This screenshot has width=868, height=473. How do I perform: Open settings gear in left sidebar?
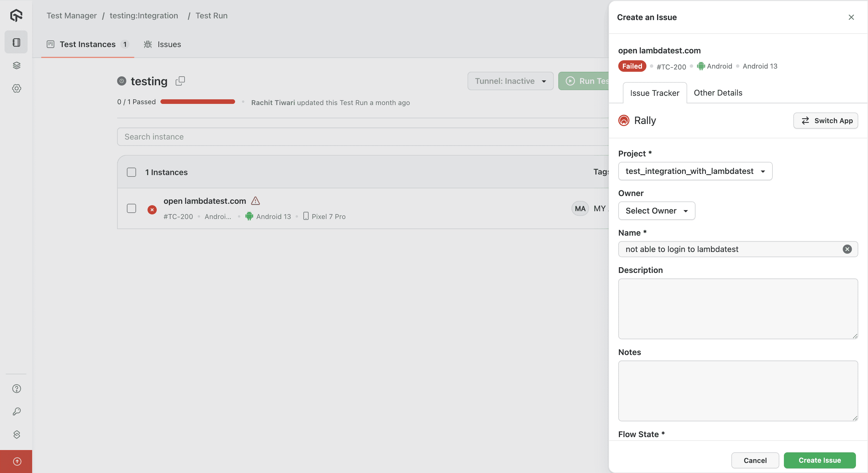(x=17, y=88)
